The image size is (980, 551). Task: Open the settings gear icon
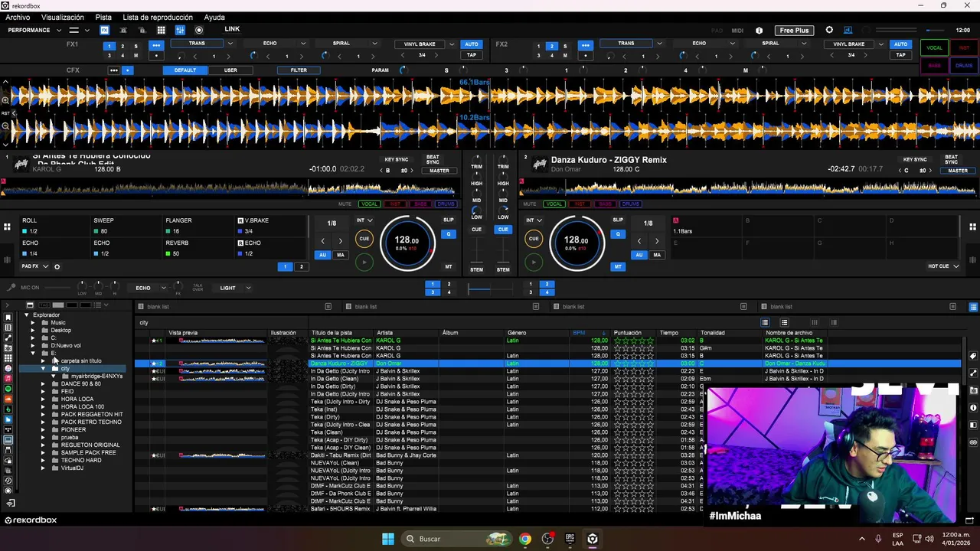829,31
